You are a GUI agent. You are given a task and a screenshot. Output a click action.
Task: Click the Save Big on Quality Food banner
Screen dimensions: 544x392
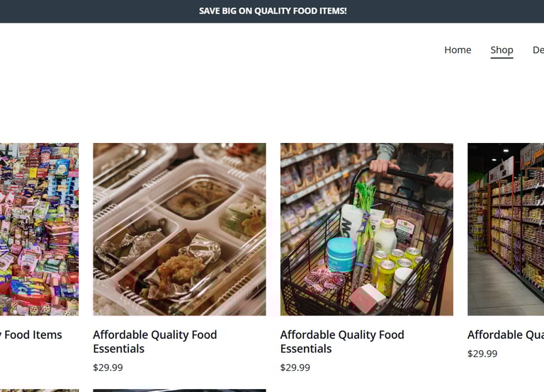[x=272, y=11]
